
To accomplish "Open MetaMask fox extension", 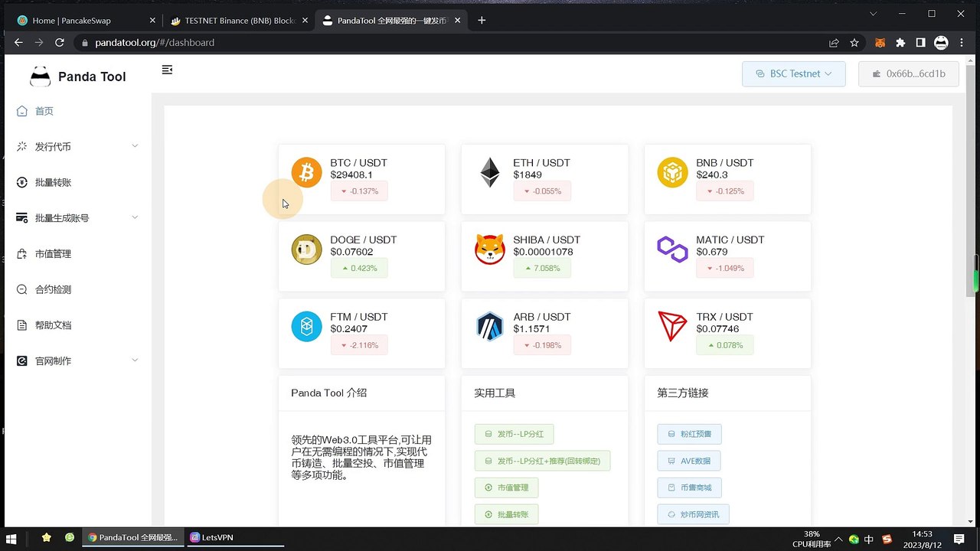I will pos(880,43).
